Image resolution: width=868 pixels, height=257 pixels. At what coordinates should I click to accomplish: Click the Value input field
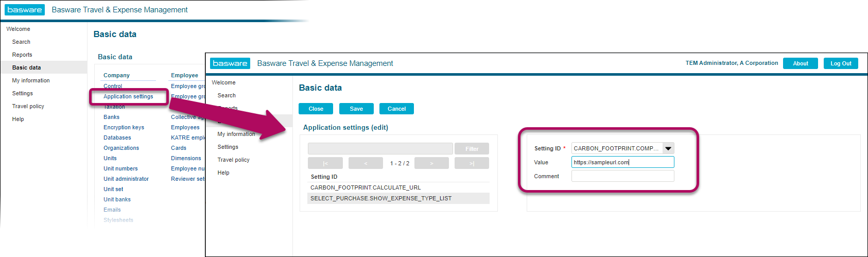(x=622, y=162)
